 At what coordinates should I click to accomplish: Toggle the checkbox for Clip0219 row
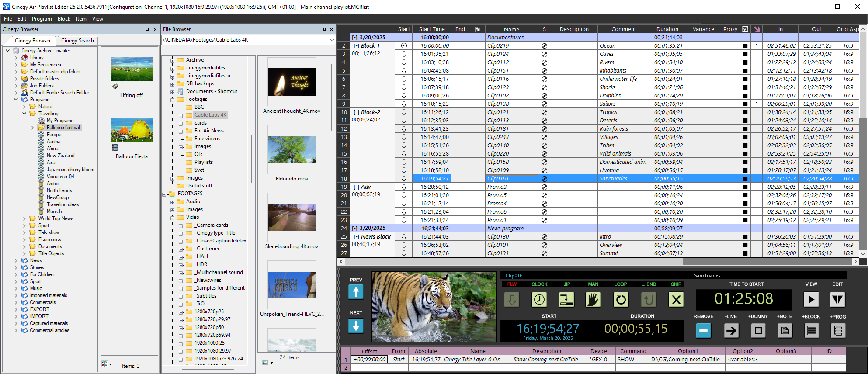[745, 46]
